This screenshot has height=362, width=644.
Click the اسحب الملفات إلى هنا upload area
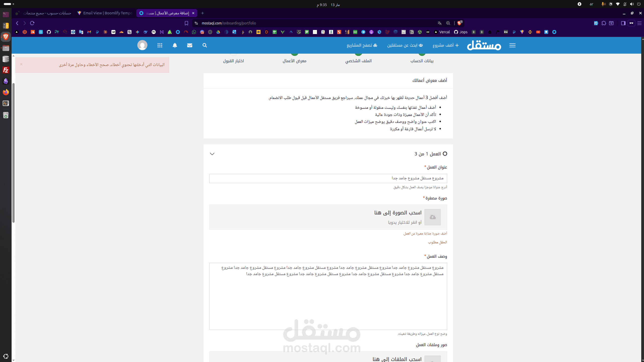(x=328, y=357)
